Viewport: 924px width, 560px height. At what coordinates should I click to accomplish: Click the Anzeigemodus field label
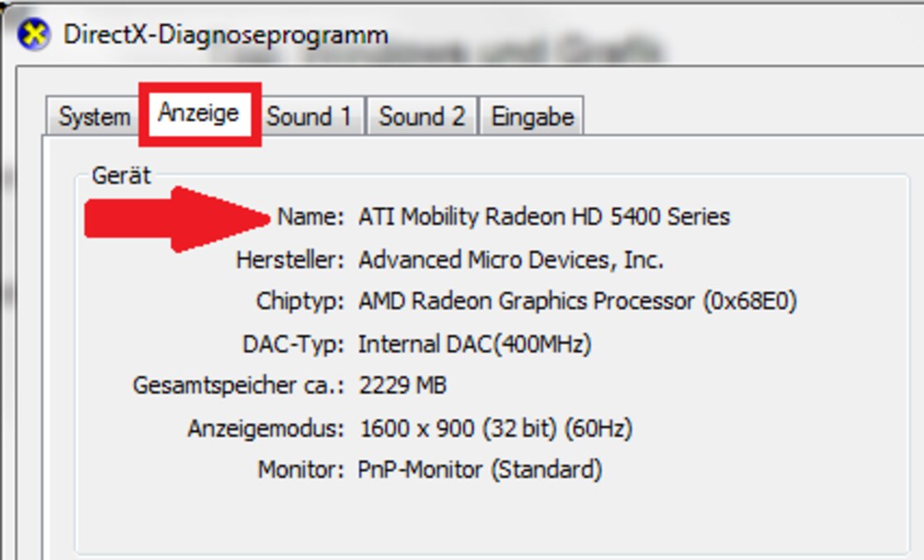[x=265, y=429]
